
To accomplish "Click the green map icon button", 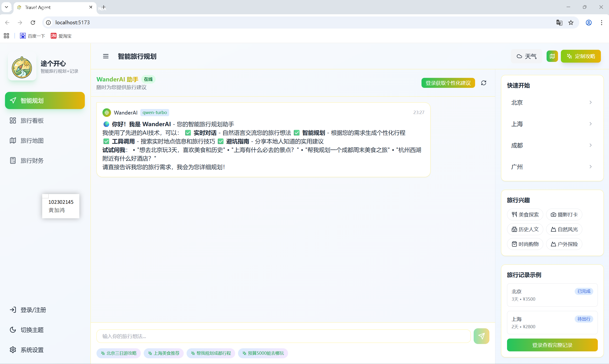I will (x=552, y=56).
